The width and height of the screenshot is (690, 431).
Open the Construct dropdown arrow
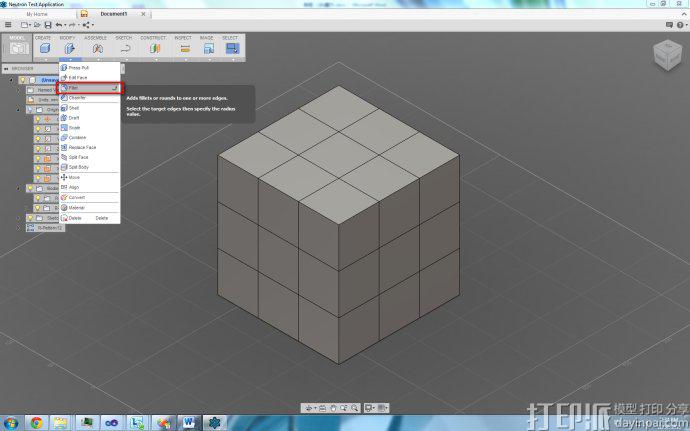(155, 59)
